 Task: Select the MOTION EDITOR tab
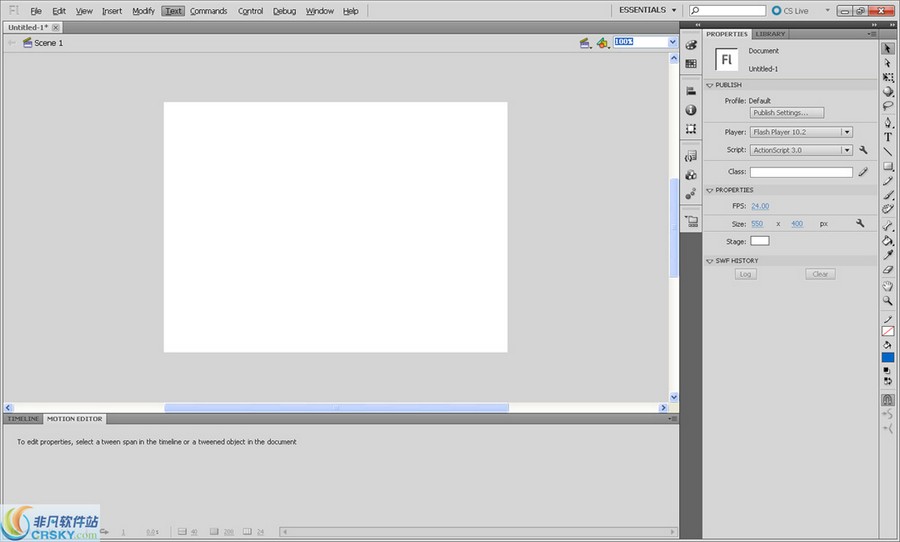(74, 419)
